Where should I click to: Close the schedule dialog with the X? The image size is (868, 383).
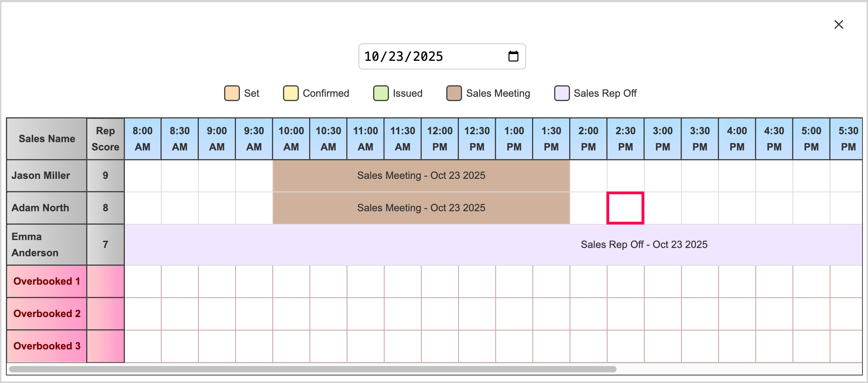(x=838, y=24)
